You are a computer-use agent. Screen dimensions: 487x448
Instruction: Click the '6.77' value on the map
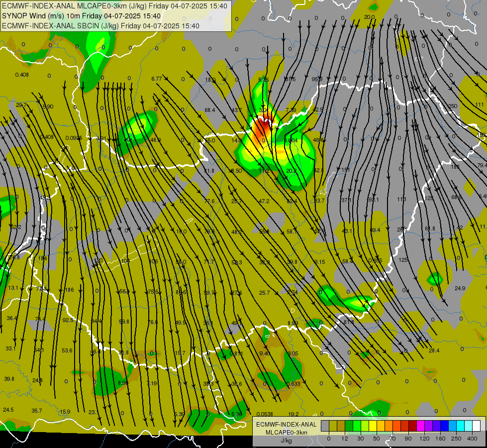(157, 79)
